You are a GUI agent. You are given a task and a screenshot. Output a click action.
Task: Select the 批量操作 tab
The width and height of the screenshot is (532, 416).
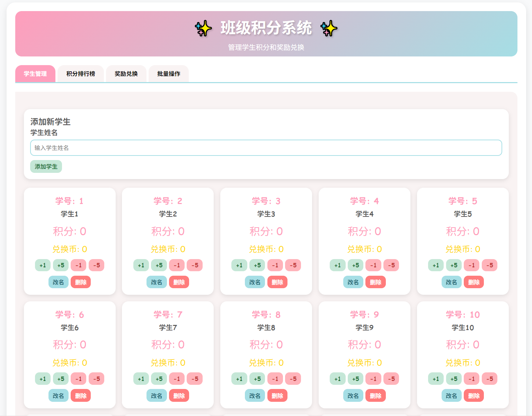tap(169, 74)
